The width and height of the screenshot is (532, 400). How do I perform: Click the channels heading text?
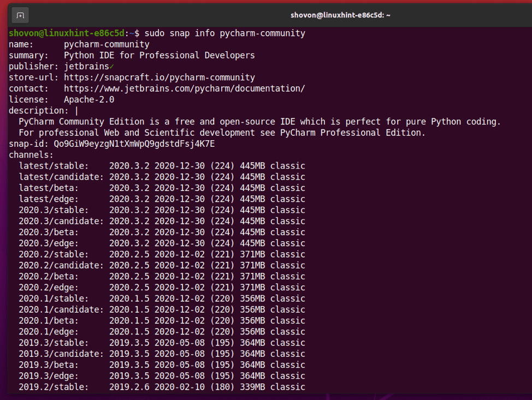[30, 154]
